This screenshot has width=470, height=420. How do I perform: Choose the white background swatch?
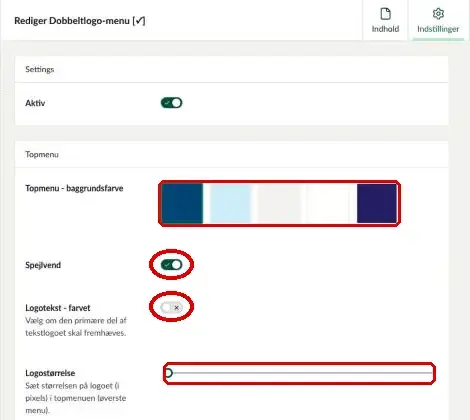328,203
